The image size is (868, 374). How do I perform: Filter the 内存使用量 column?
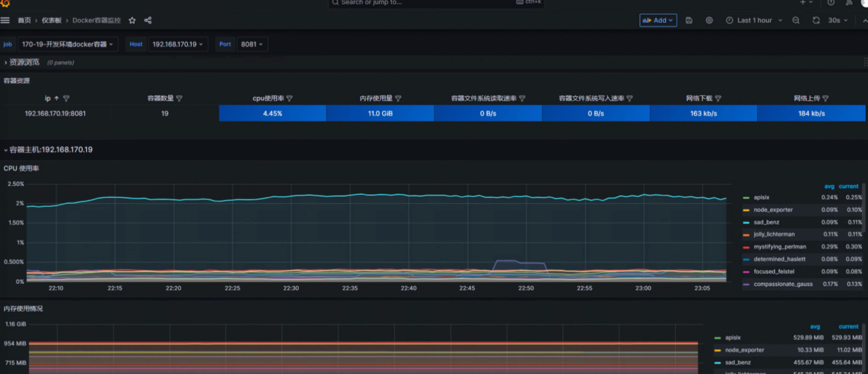[398, 99]
